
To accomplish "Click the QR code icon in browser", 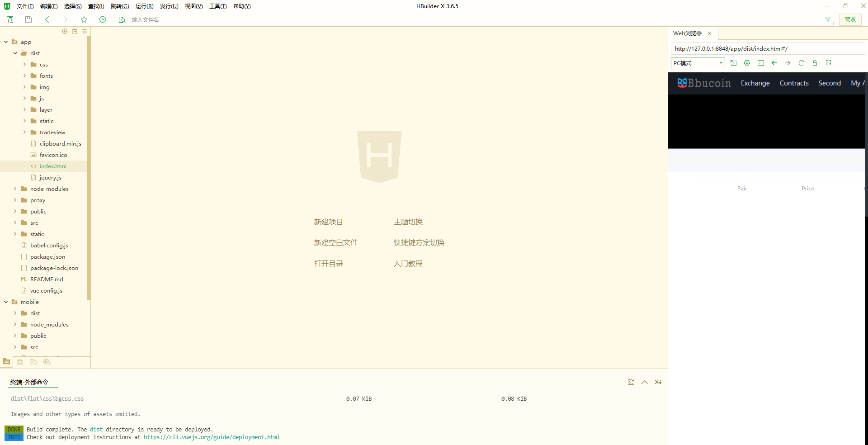I will click(x=828, y=63).
